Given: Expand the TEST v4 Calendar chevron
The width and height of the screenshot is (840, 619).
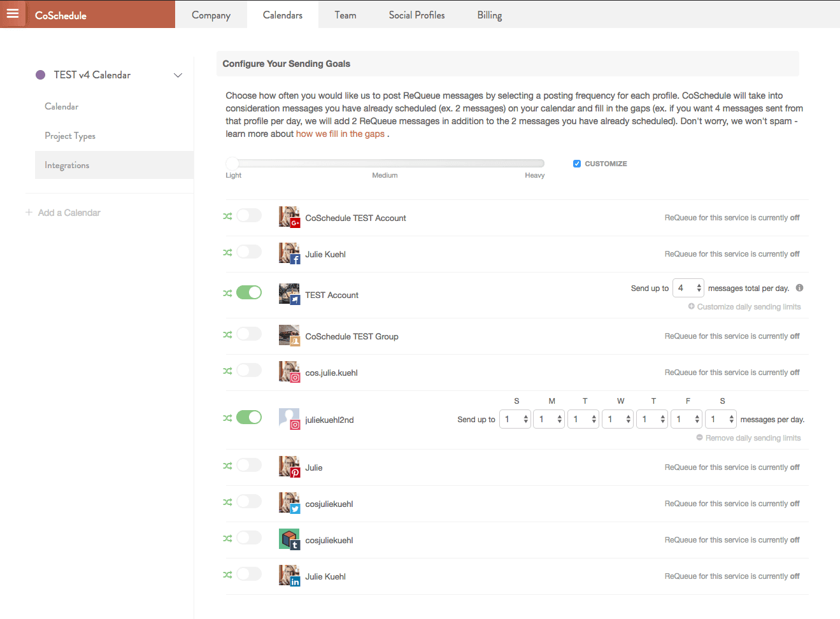Looking at the screenshot, I should tap(178, 75).
